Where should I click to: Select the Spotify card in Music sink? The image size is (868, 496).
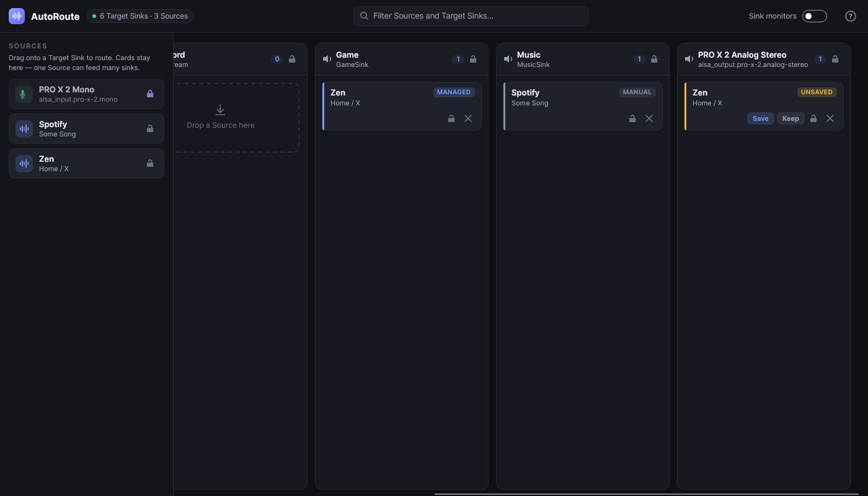pos(583,106)
